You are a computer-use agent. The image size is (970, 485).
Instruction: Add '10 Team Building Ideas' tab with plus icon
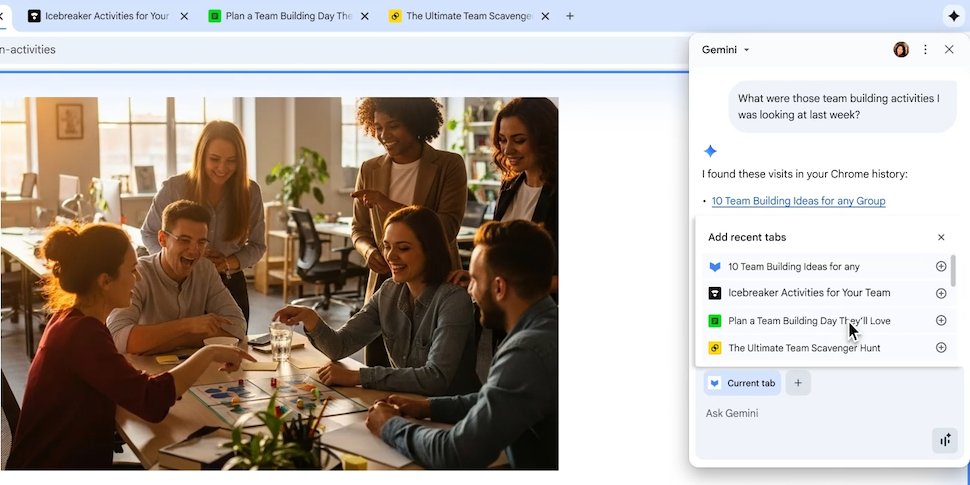coord(941,267)
